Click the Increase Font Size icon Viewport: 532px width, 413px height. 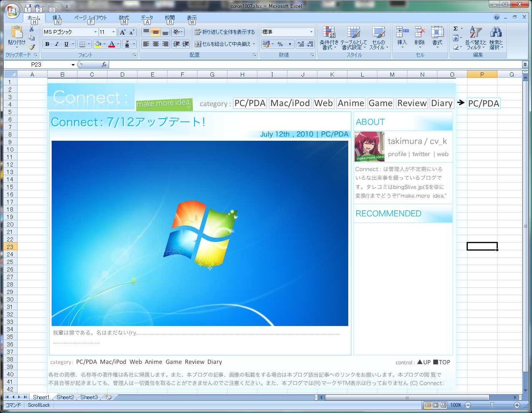[x=123, y=32]
